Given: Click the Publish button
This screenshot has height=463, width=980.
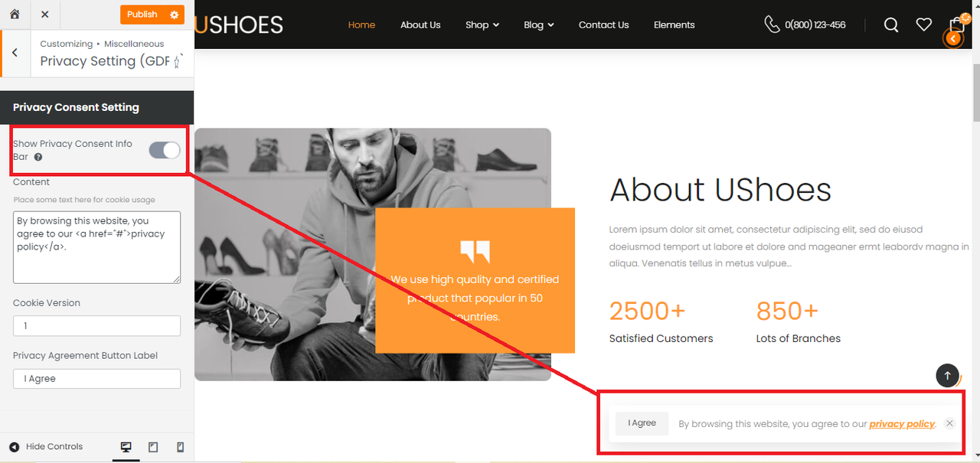Looking at the screenshot, I should click(142, 15).
